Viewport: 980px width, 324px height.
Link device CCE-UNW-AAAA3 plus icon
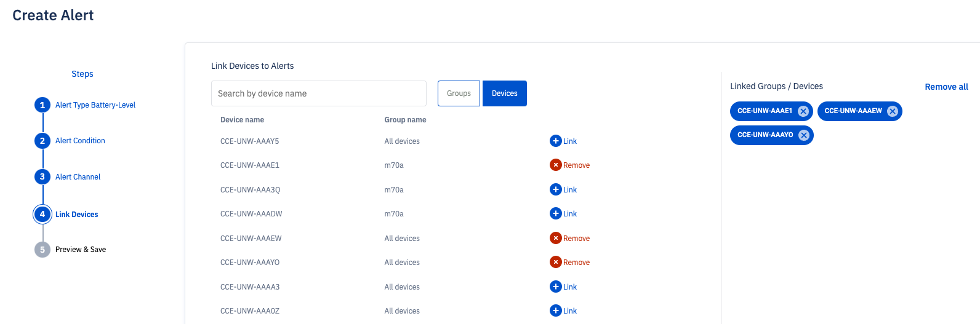(555, 286)
